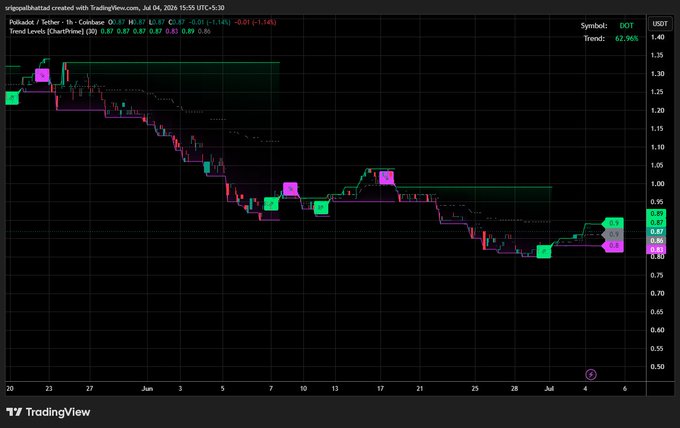Click the magenta 0.8 trend level label
680x428 pixels.
(x=613, y=245)
